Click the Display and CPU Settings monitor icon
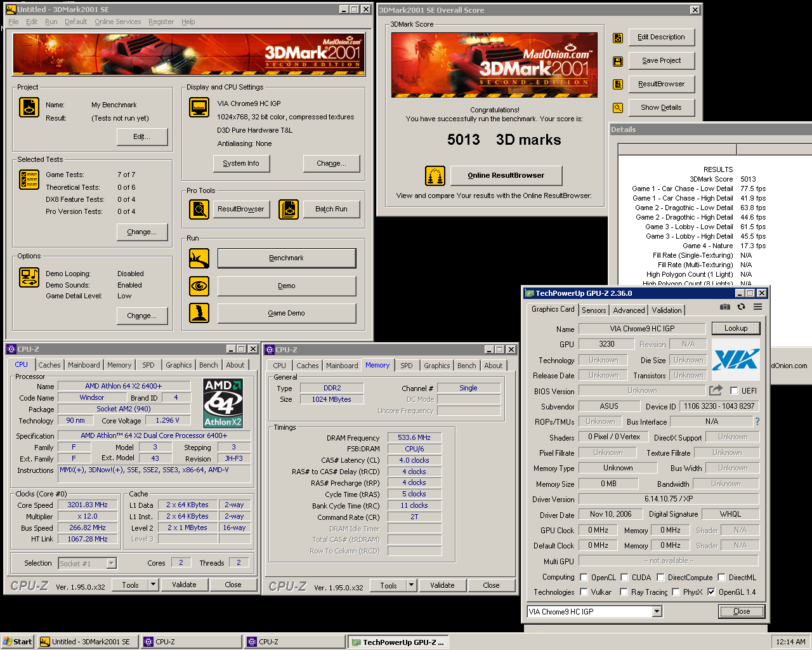 (199, 107)
